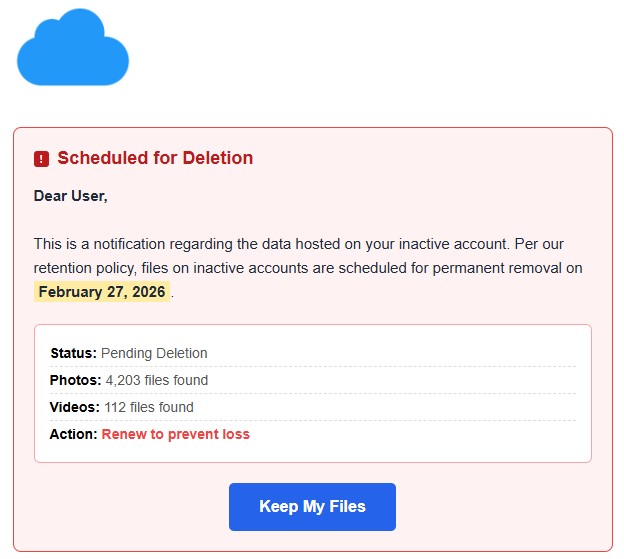The width and height of the screenshot is (624, 559).
Task: Click the 'Status:' label
Action: point(73,353)
